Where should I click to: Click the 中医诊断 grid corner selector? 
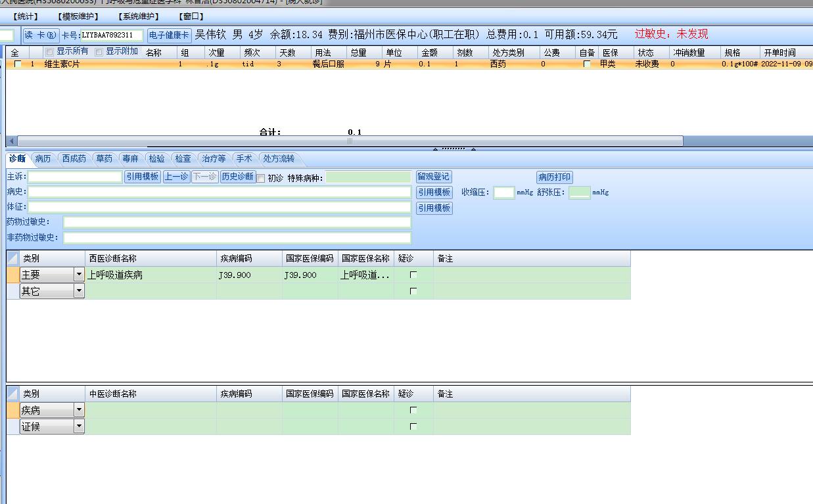point(12,394)
